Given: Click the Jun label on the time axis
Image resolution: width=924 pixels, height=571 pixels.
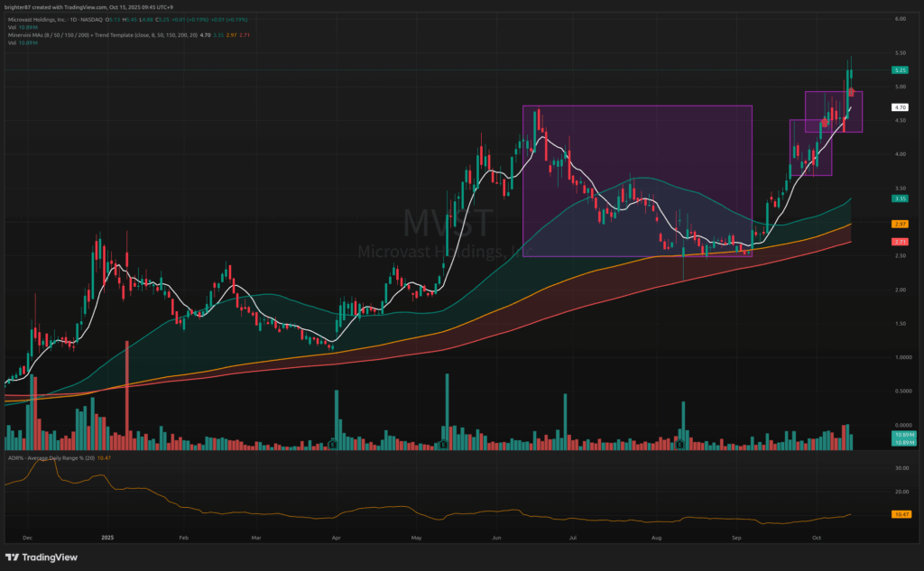Looking at the screenshot, I should [x=498, y=536].
